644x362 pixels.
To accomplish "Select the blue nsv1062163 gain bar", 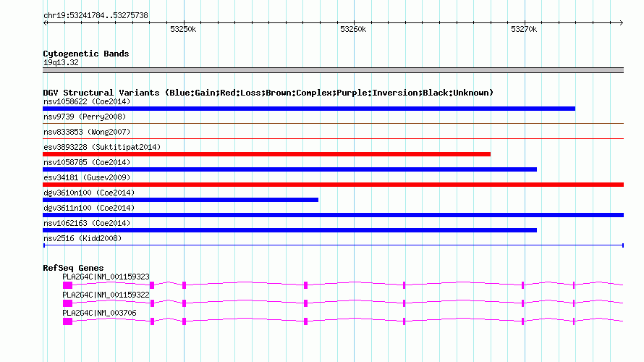I will [x=289, y=230].
